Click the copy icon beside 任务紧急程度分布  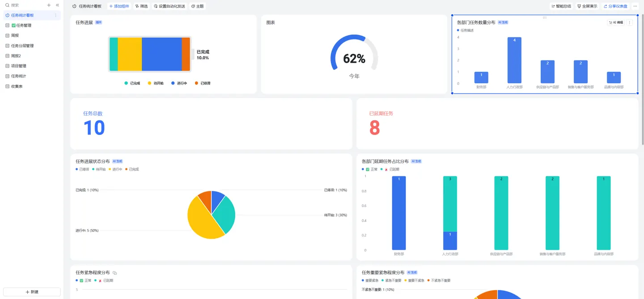coord(115,273)
